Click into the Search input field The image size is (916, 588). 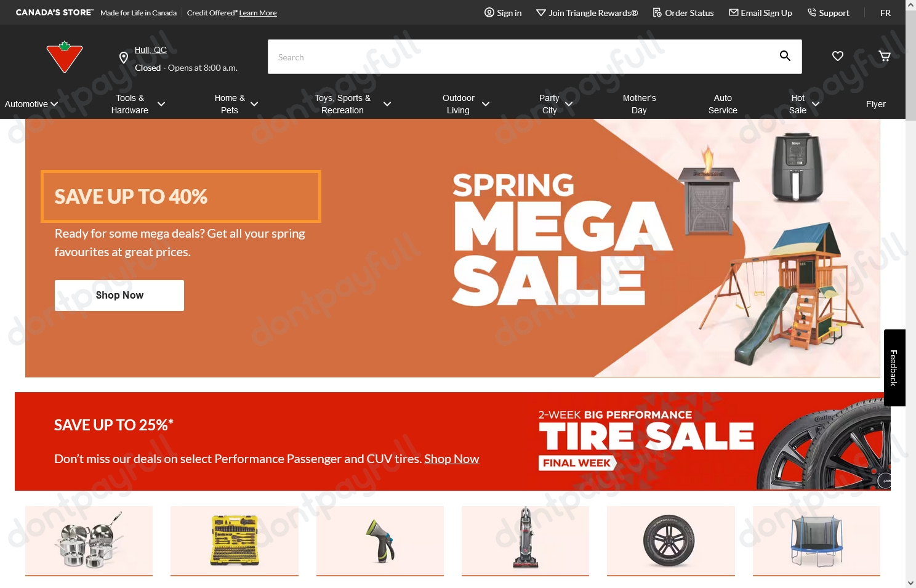click(523, 57)
